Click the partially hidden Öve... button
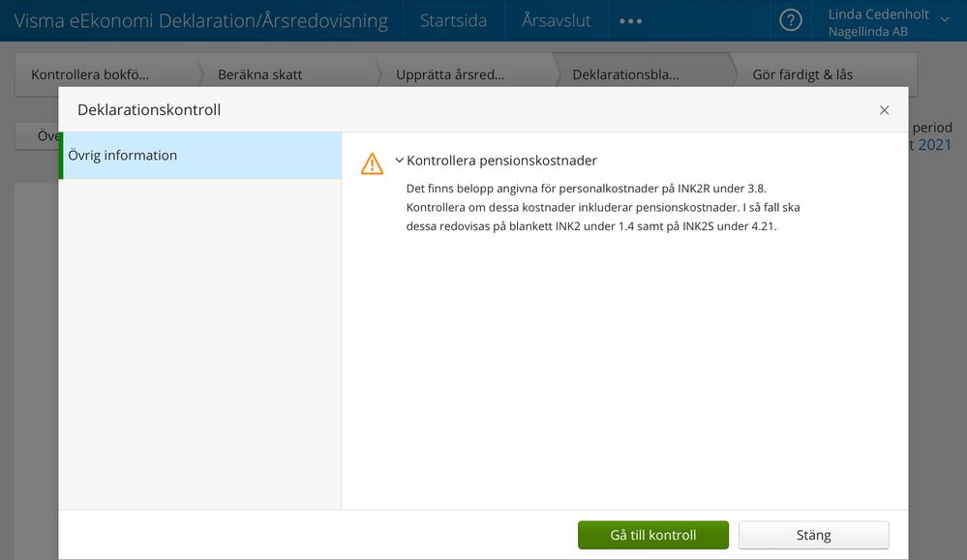This screenshot has width=967, height=560. [46, 136]
